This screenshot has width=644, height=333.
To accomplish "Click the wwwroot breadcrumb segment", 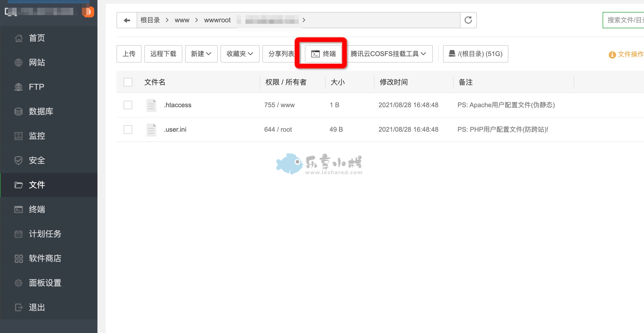I will click(x=217, y=20).
